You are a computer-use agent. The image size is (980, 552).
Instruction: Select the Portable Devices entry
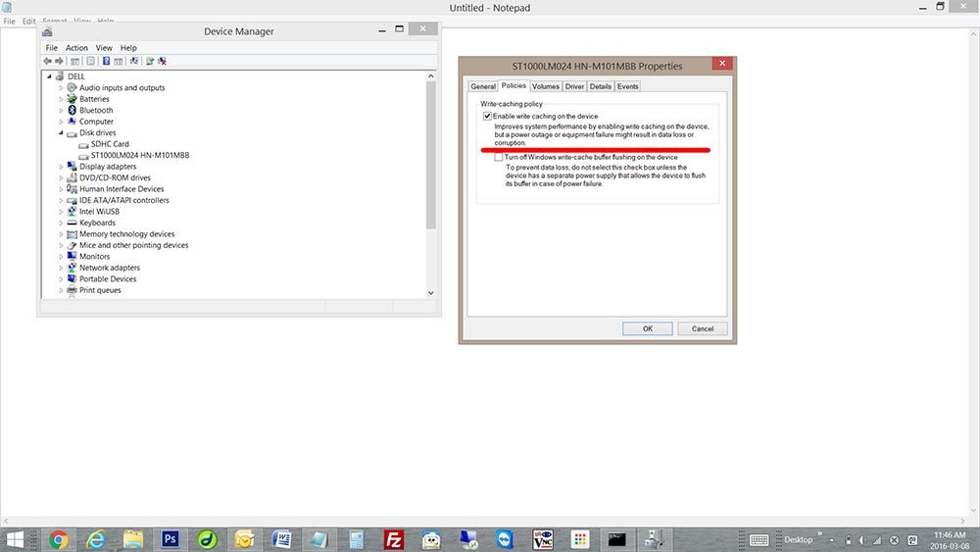coord(108,278)
